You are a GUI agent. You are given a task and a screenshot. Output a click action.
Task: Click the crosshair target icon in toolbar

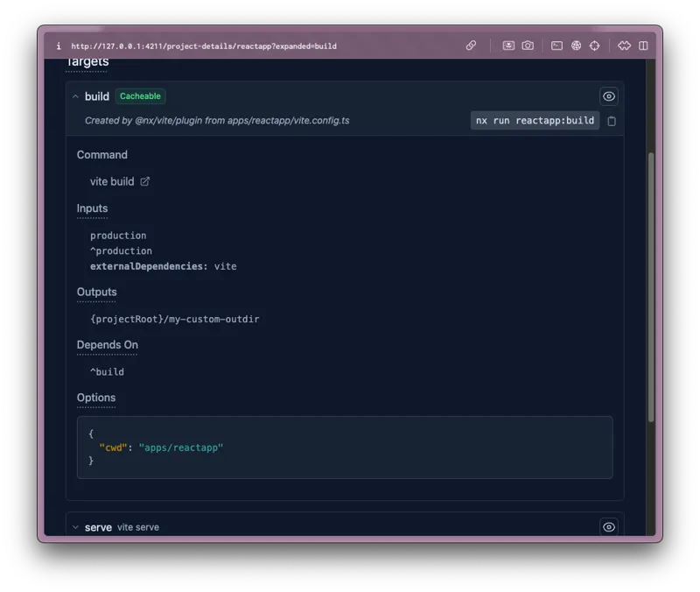[x=595, y=46]
